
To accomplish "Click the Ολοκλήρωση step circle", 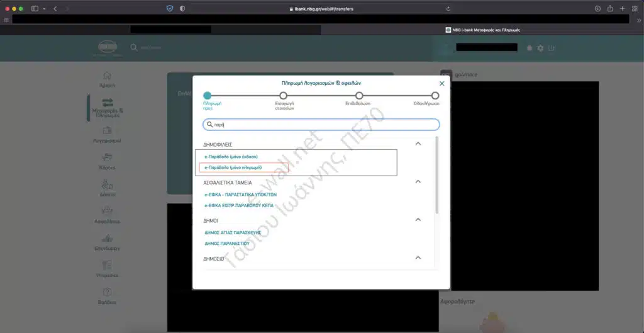I will [435, 96].
